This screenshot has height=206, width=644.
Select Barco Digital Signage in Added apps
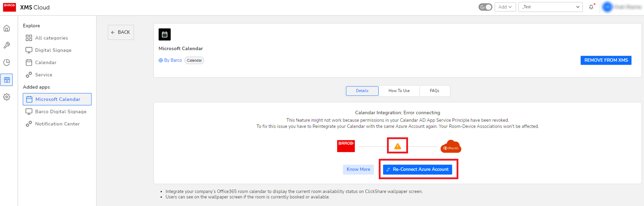click(60, 112)
